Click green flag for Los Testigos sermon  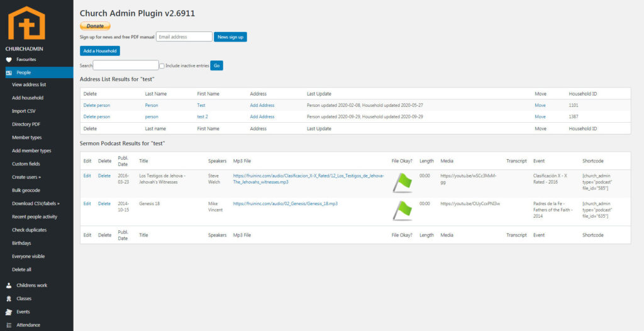click(x=402, y=182)
